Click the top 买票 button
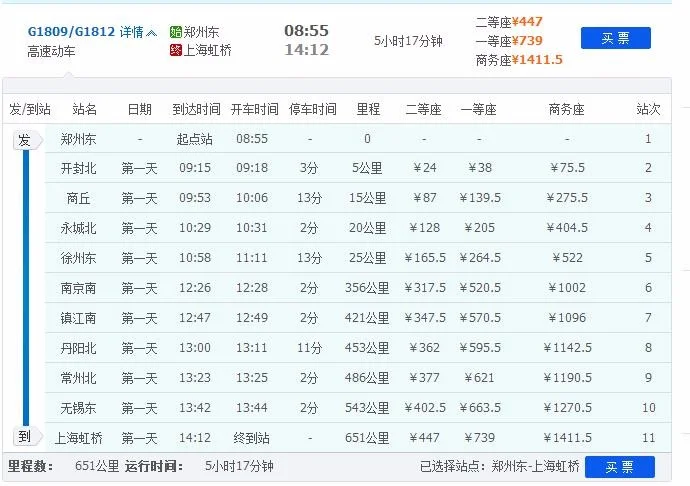 click(616, 38)
